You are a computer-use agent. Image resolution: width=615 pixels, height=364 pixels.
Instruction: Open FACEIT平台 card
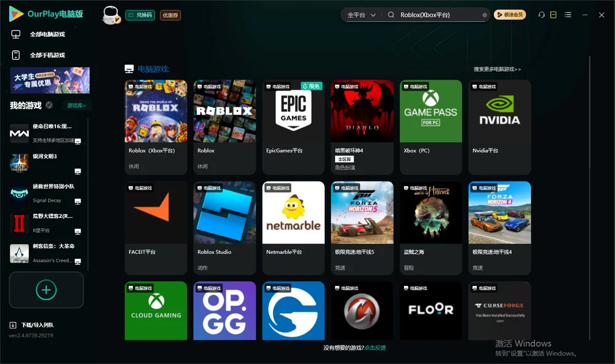(156, 228)
